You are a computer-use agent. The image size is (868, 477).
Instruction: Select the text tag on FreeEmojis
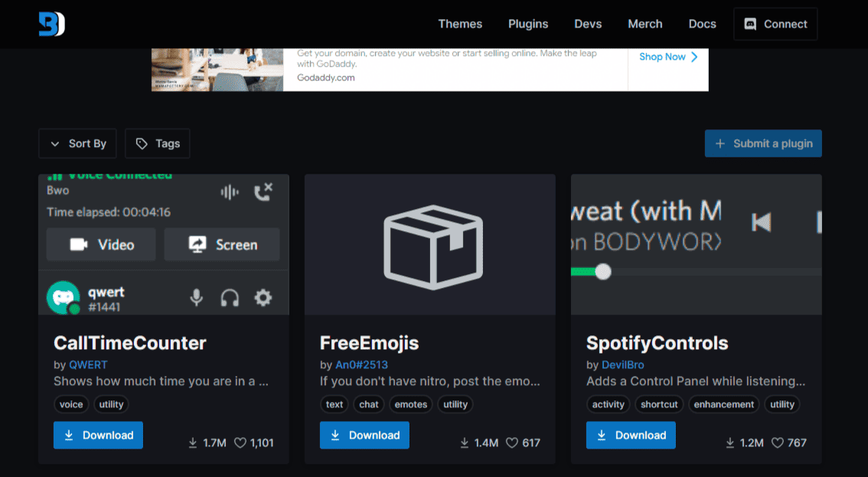pos(334,404)
